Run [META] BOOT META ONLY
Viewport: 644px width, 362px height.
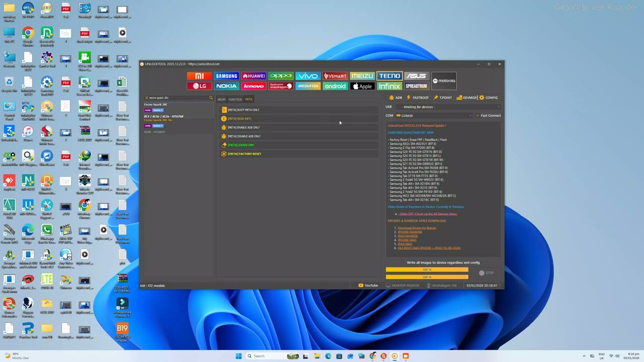pyautogui.click(x=299, y=110)
